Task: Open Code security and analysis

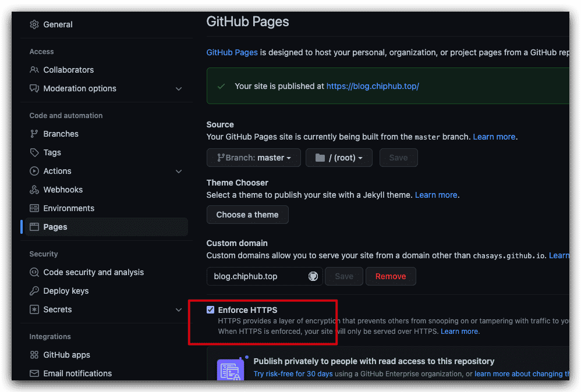Action: click(93, 272)
